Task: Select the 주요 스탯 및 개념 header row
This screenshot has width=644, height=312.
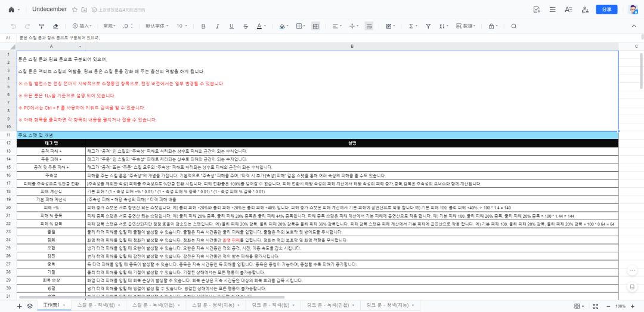Action: [x=317, y=135]
